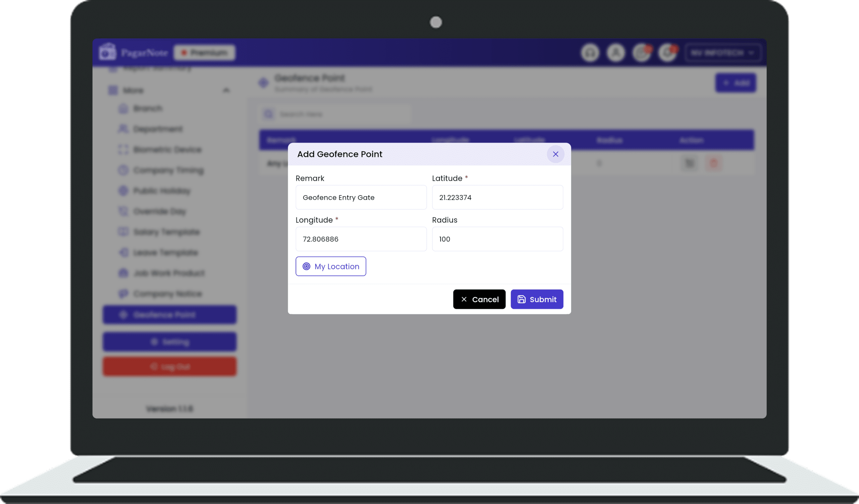Cancel the geofence point form
Viewport: 859px width, 504px height.
click(479, 299)
